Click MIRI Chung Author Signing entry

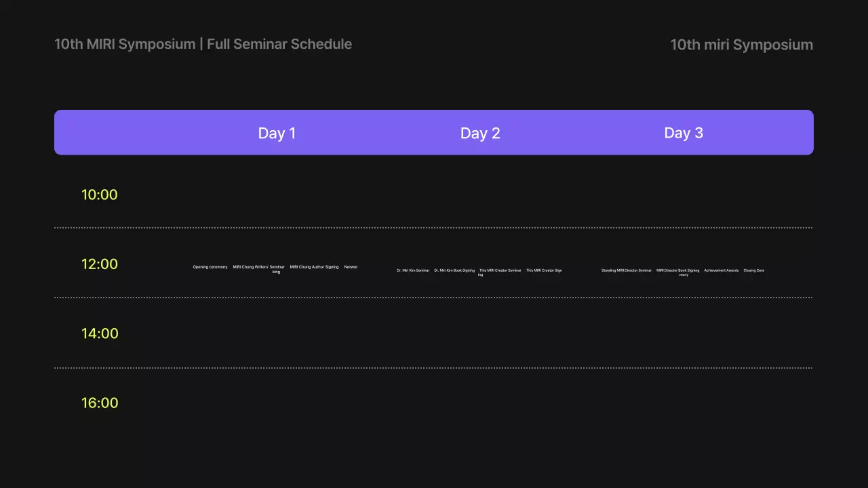[x=314, y=267]
